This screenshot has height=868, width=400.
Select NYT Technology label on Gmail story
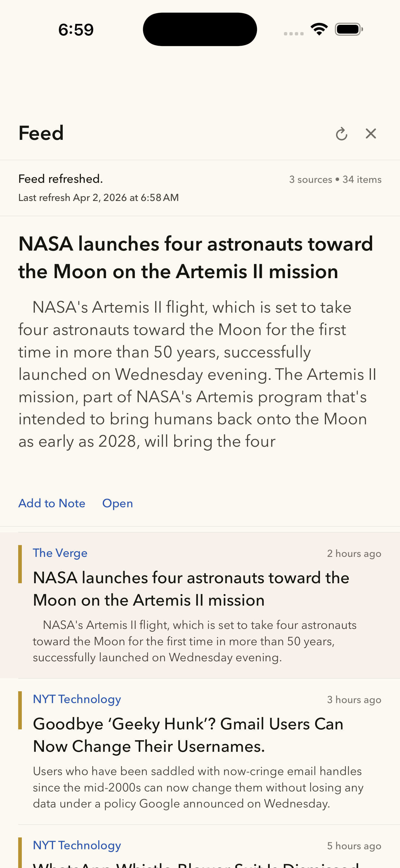(x=77, y=699)
